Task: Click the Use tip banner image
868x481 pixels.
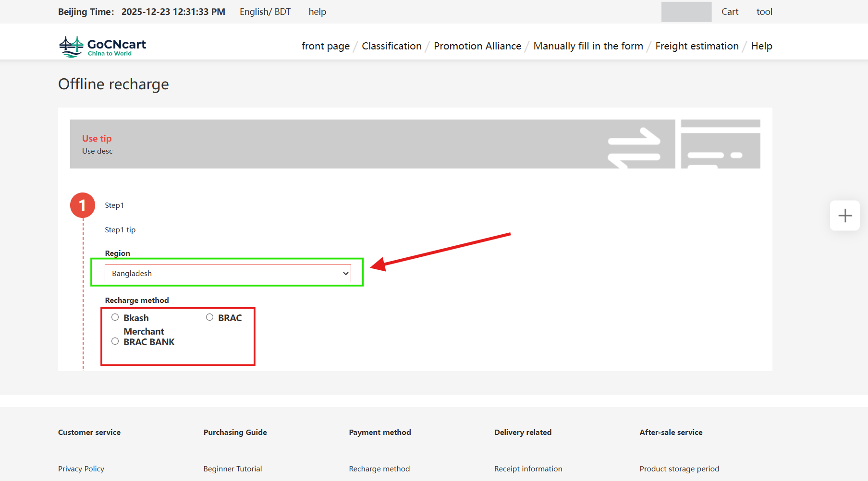Action: tap(372, 144)
